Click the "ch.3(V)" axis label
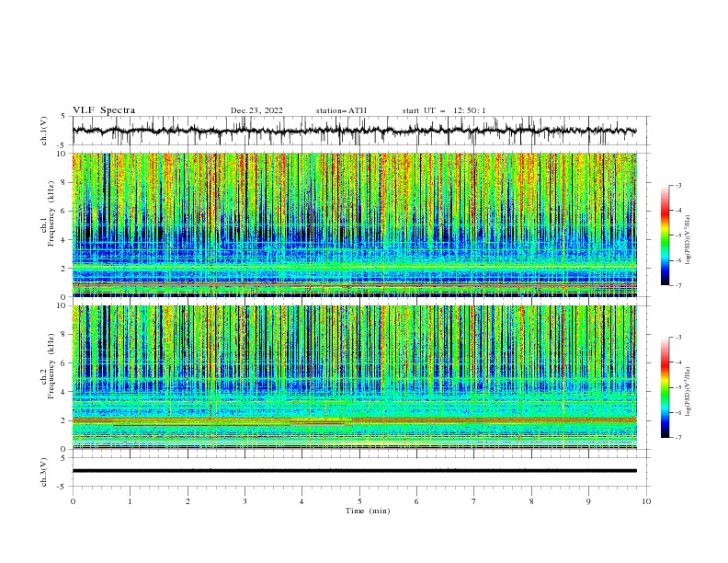This screenshot has width=728, height=563. (44, 472)
